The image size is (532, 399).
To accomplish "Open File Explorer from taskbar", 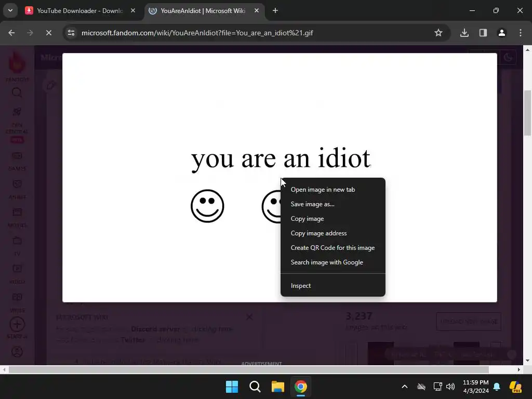I will pos(277,387).
